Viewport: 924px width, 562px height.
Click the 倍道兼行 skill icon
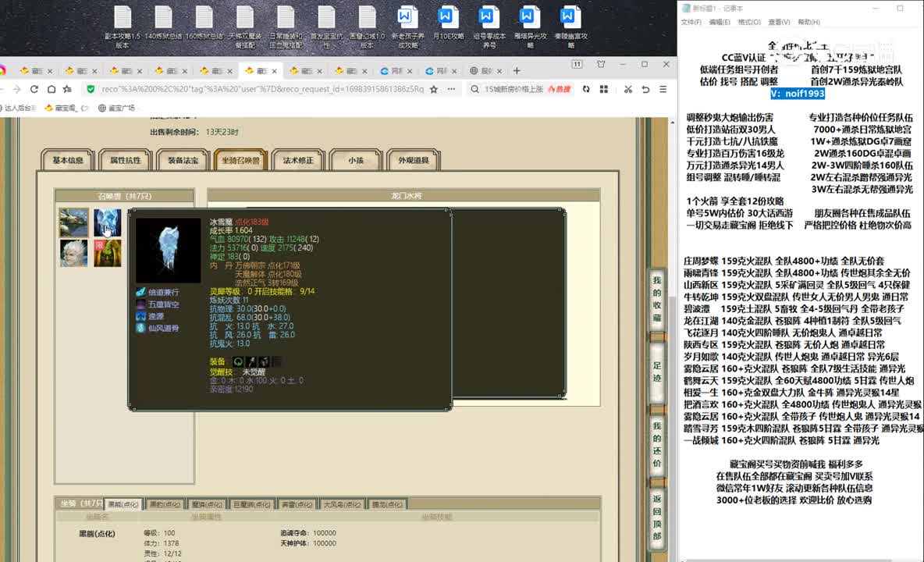point(140,292)
